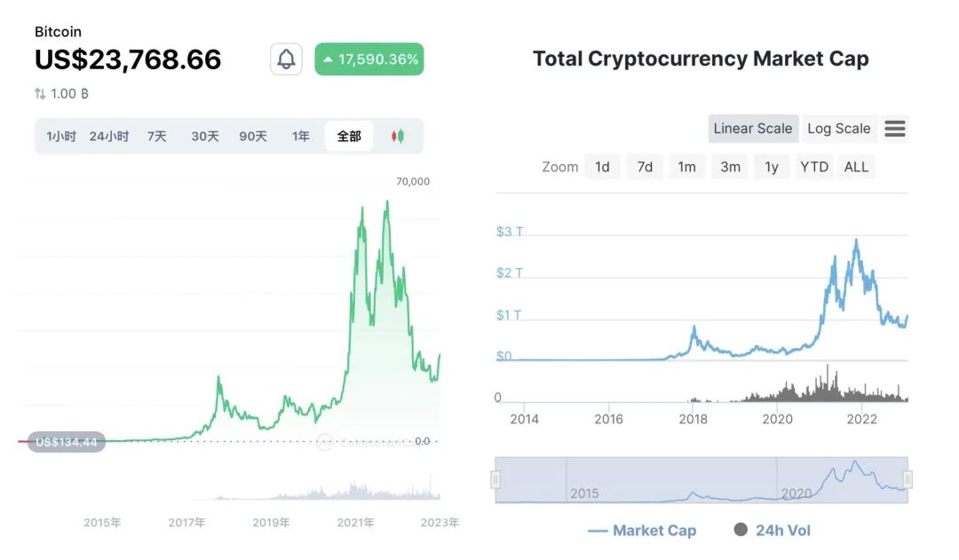Viewport: 959px width, 560px height.
Task: Click the Market Cap legend line
Action: point(598,531)
